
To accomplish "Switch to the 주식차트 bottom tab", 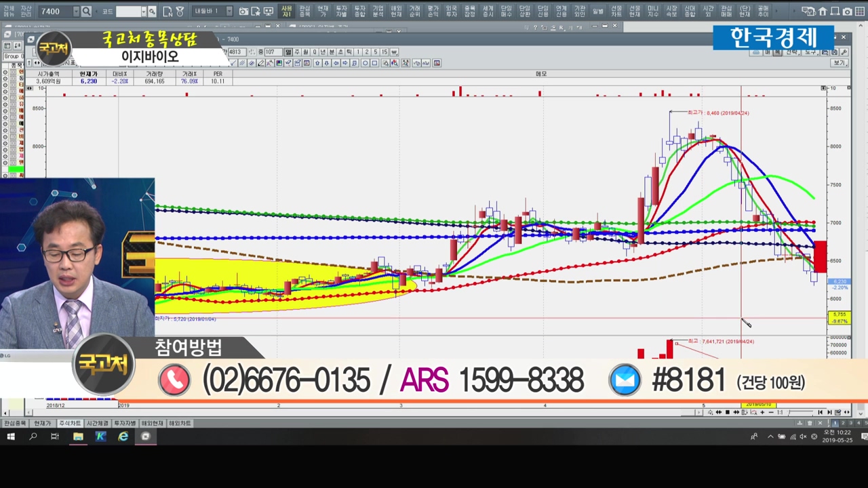I will tap(69, 424).
